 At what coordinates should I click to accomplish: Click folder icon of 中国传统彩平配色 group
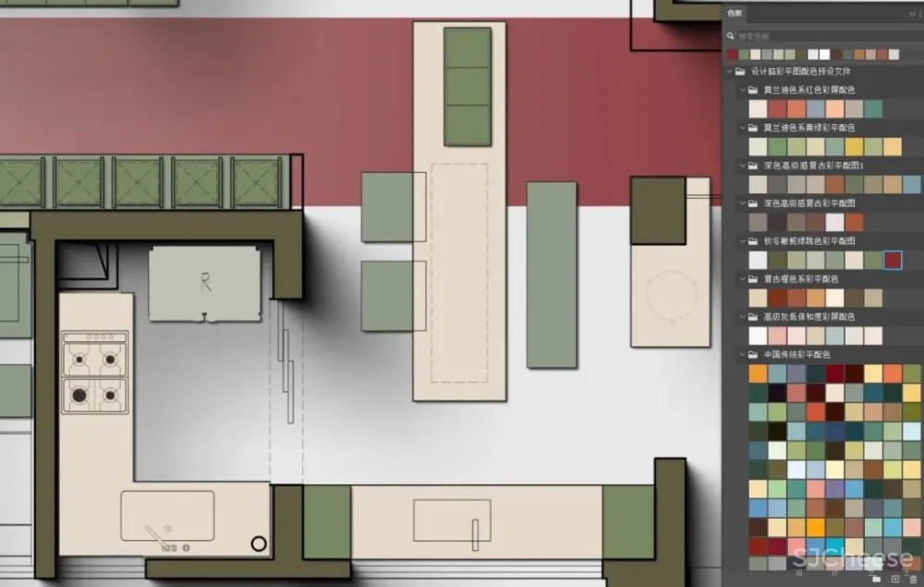pos(753,354)
